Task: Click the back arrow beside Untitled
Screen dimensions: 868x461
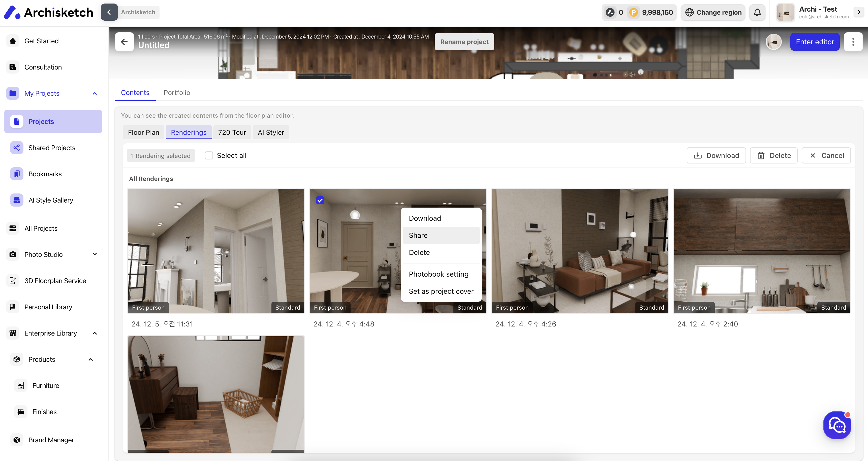Action: [x=124, y=42]
